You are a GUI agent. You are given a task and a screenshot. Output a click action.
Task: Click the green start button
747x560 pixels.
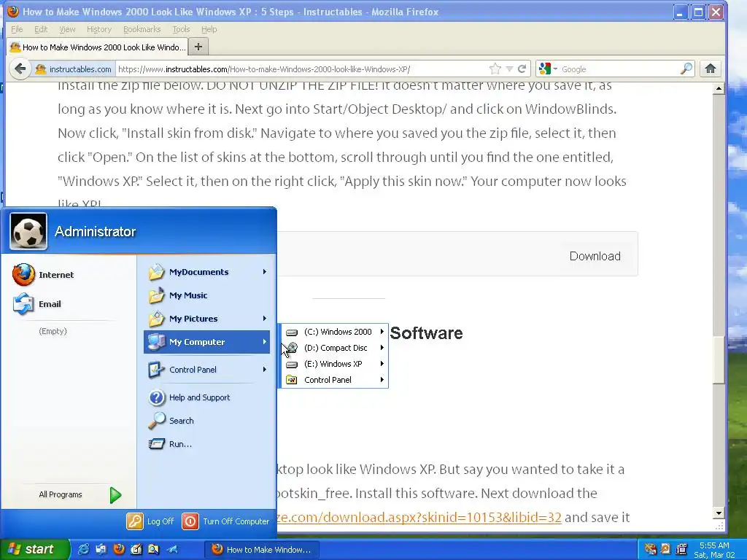(x=34, y=549)
